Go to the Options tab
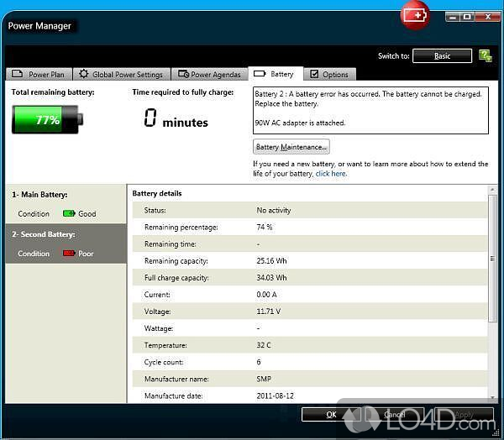Image resolution: width=504 pixels, height=440 pixels. [x=330, y=74]
